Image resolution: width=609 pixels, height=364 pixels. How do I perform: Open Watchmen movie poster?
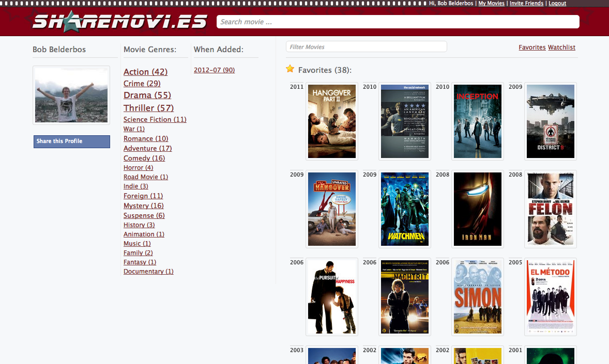(x=405, y=209)
